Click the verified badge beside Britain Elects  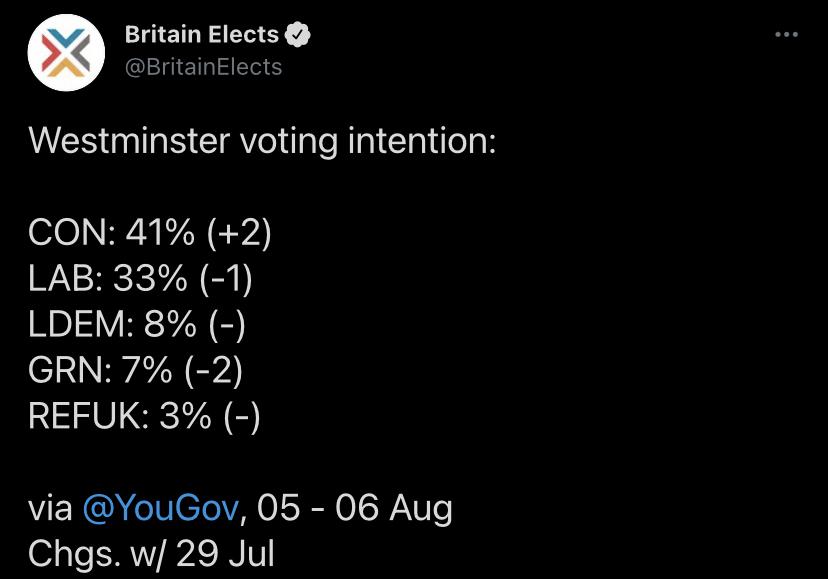(x=298, y=35)
